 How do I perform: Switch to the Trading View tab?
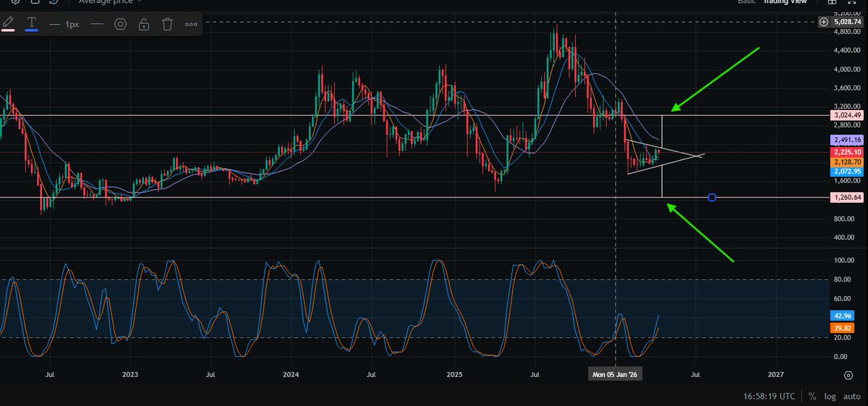pyautogui.click(x=786, y=2)
